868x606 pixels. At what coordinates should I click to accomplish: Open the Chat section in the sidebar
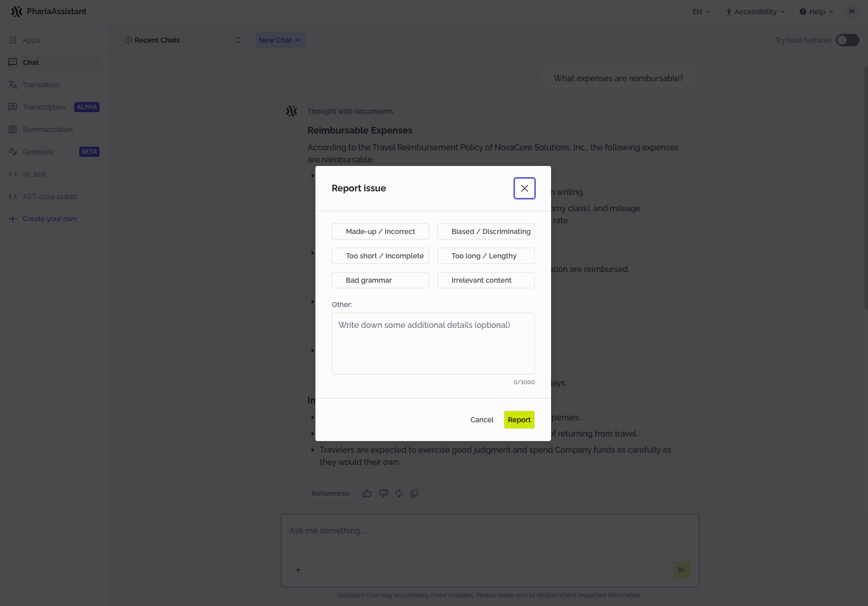(x=30, y=62)
